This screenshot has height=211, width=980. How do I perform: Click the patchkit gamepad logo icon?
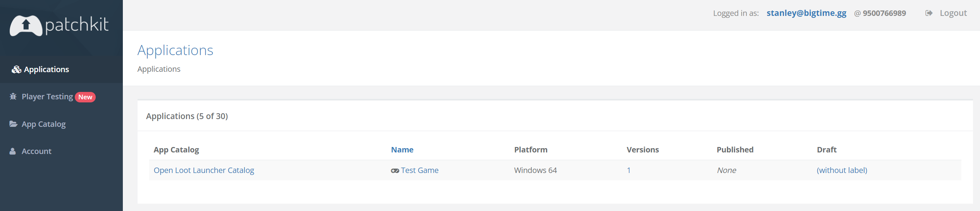26,26
